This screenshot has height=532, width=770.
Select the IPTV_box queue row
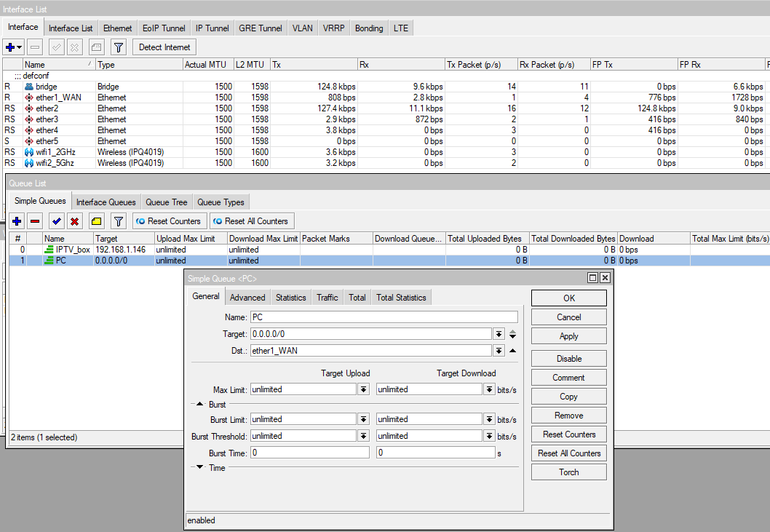pos(73,250)
